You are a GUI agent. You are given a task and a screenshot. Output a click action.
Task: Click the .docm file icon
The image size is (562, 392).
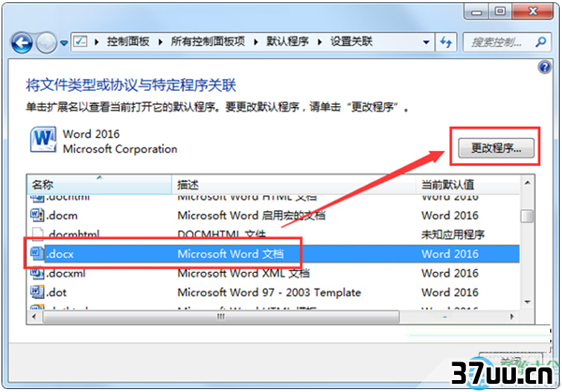(x=37, y=215)
